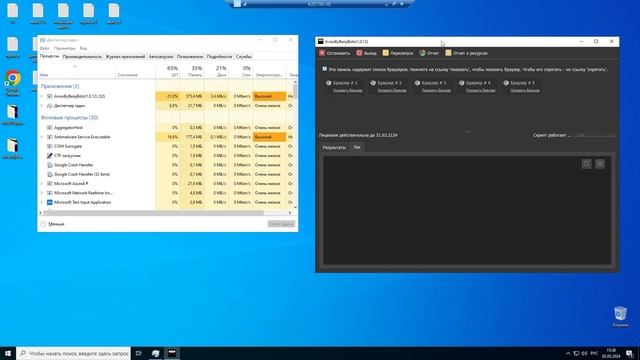This screenshot has height=360, width=640.
Task: Click Показать браузер under Браузер # 2
Action: pos(392,90)
